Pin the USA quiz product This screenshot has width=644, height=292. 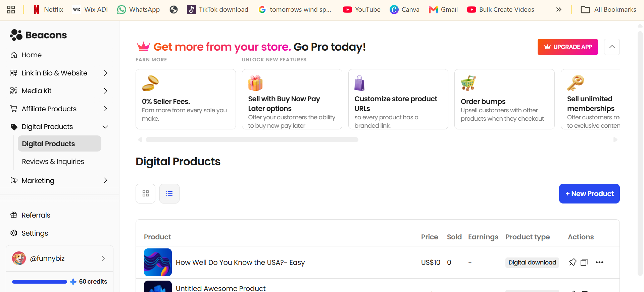click(573, 262)
